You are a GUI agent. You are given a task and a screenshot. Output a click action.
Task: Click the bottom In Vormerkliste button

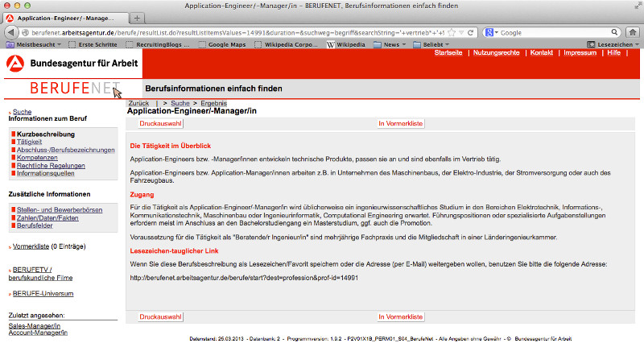pos(400,316)
